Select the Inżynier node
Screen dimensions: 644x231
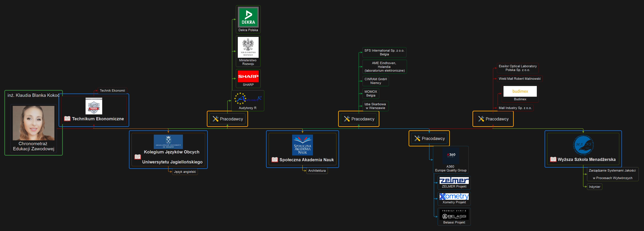tap(595, 187)
